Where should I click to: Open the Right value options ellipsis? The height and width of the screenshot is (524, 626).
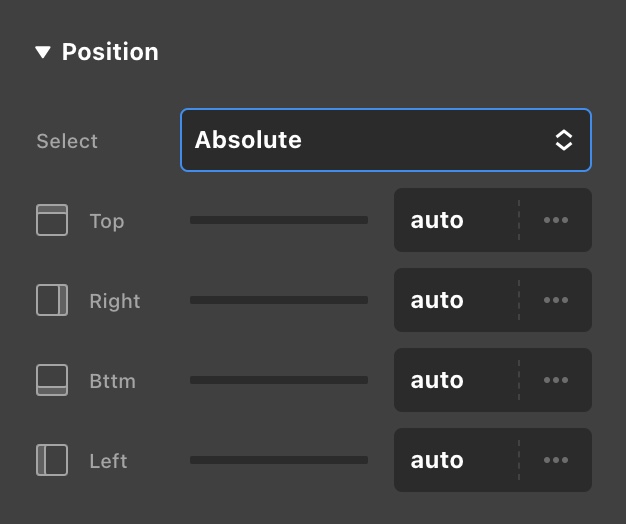coord(555,300)
